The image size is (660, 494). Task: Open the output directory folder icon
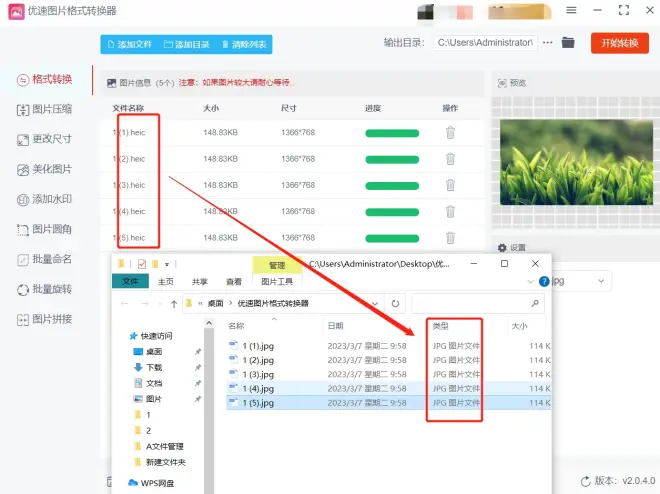568,43
